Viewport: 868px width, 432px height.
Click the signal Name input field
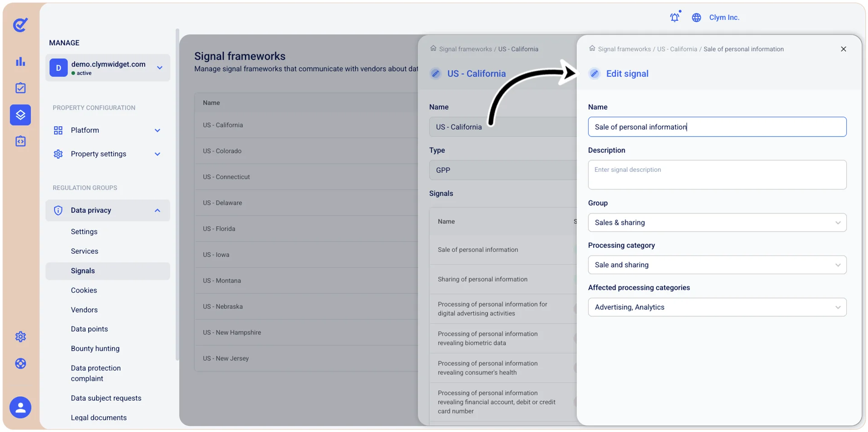coord(717,127)
